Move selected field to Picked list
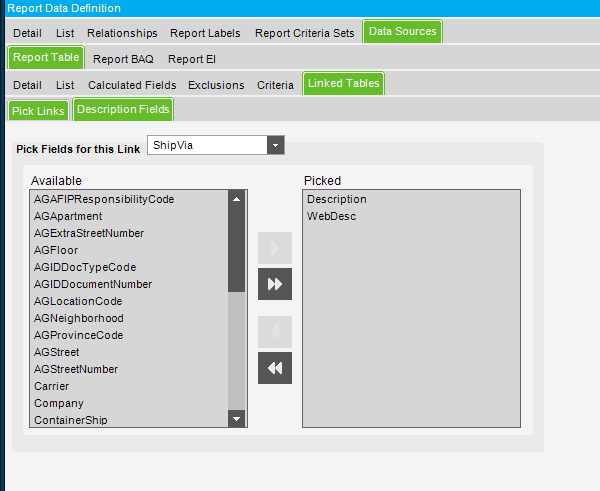 (275, 248)
